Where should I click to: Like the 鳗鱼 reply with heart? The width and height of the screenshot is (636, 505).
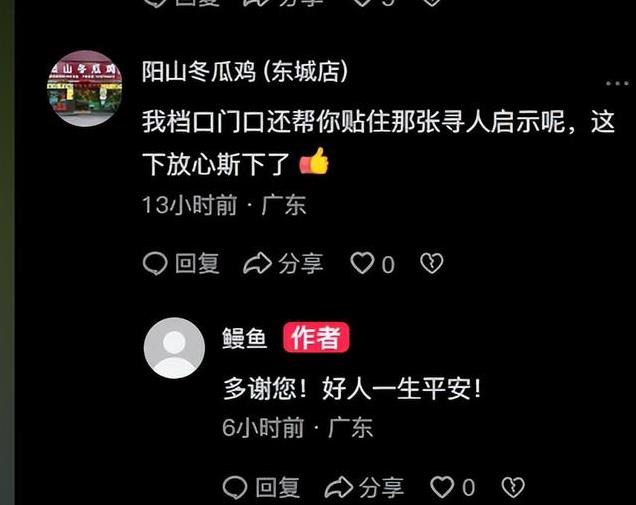442,487
